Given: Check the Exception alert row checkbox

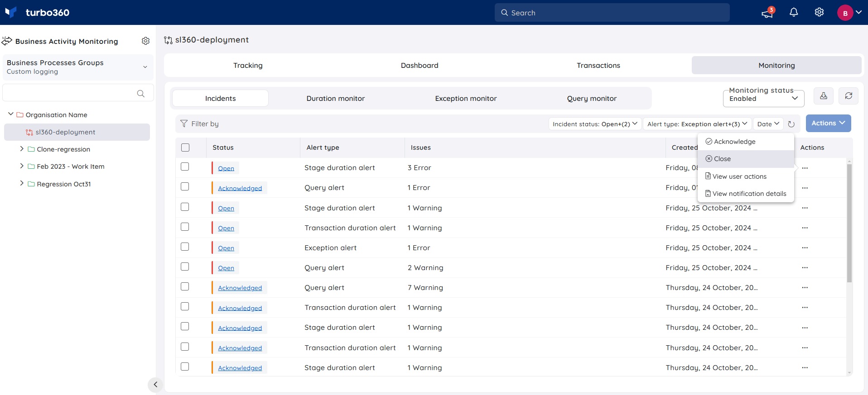Looking at the screenshot, I should click(185, 247).
